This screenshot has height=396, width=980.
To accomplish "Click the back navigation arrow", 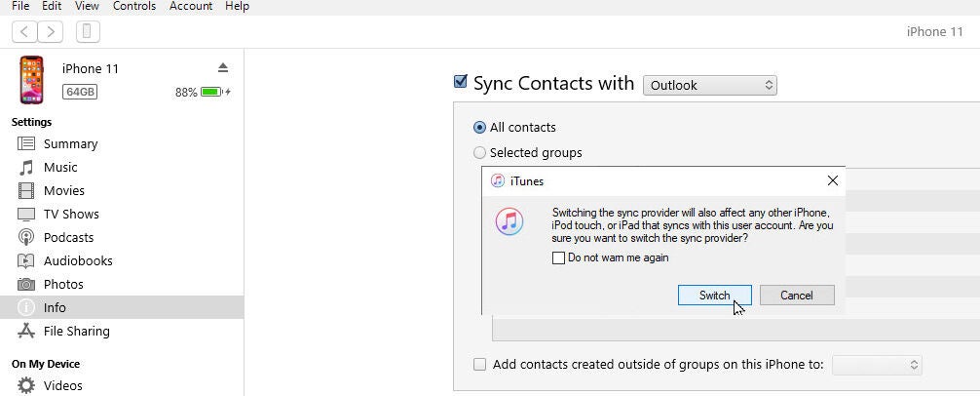I will click(24, 31).
